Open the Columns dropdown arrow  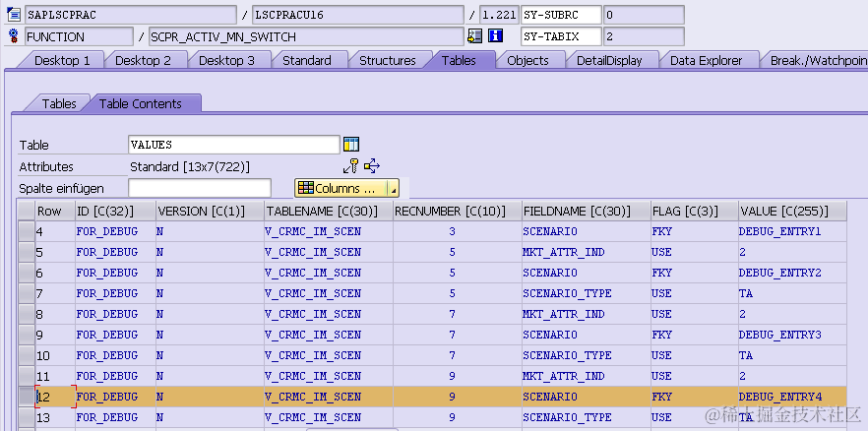(x=393, y=189)
